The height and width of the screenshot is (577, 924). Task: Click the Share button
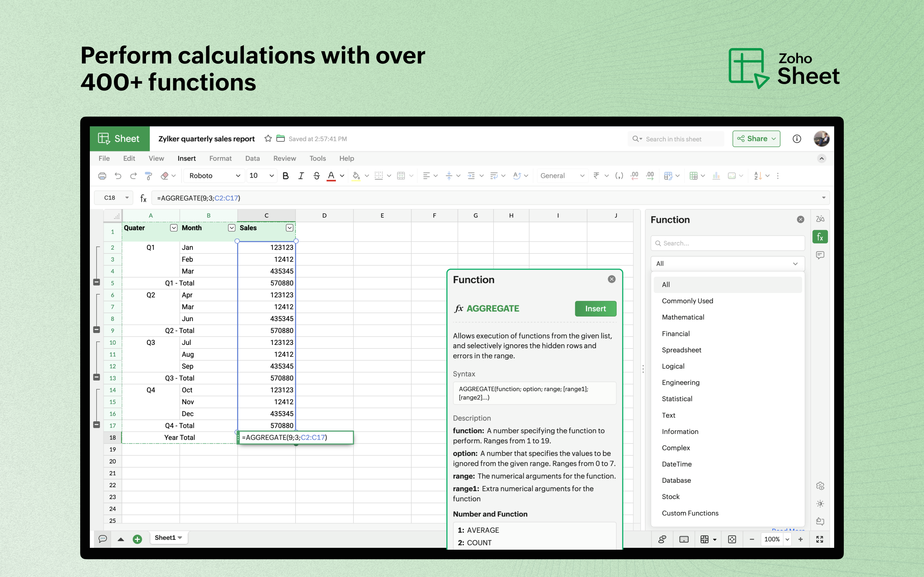(x=756, y=139)
